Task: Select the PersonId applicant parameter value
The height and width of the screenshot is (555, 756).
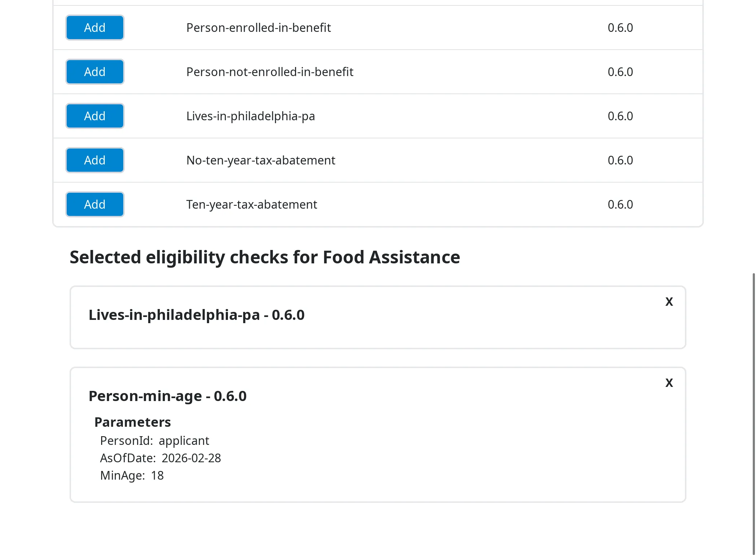Action: pos(183,441)
